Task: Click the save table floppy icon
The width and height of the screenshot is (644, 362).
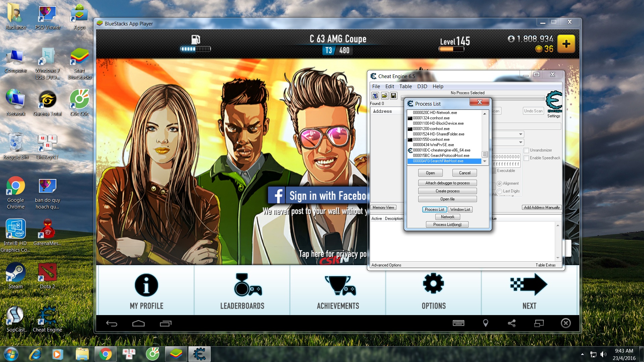Action: [x=393, y=96]
